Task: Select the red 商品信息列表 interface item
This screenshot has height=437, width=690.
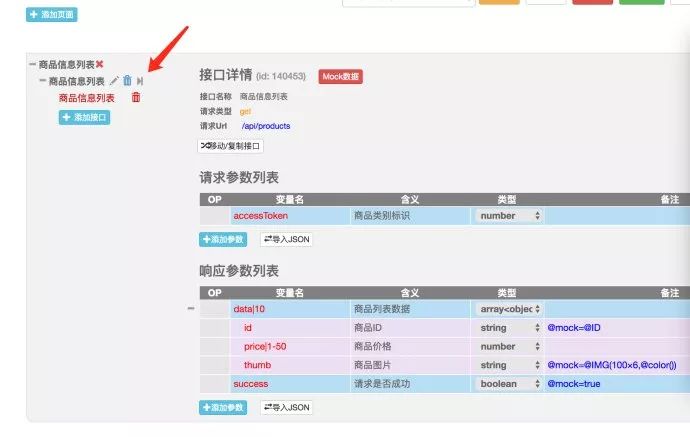Action: (x=87, y=98)
